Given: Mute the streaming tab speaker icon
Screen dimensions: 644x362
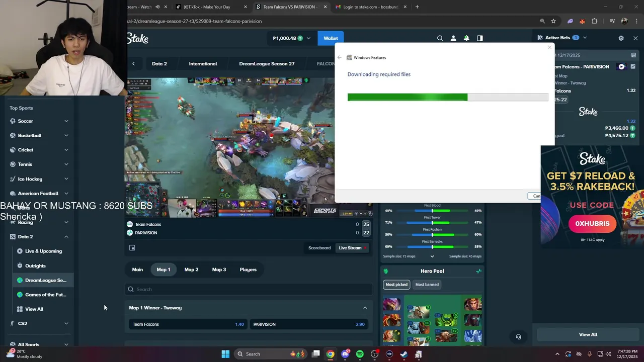Looking at the screenshot, I should coord(157,7).
